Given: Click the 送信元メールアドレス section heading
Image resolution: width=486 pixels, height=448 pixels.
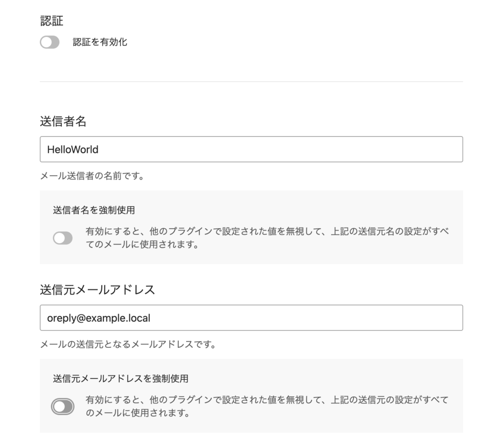Looking at the screenshot, I should (x=97, y=290).
